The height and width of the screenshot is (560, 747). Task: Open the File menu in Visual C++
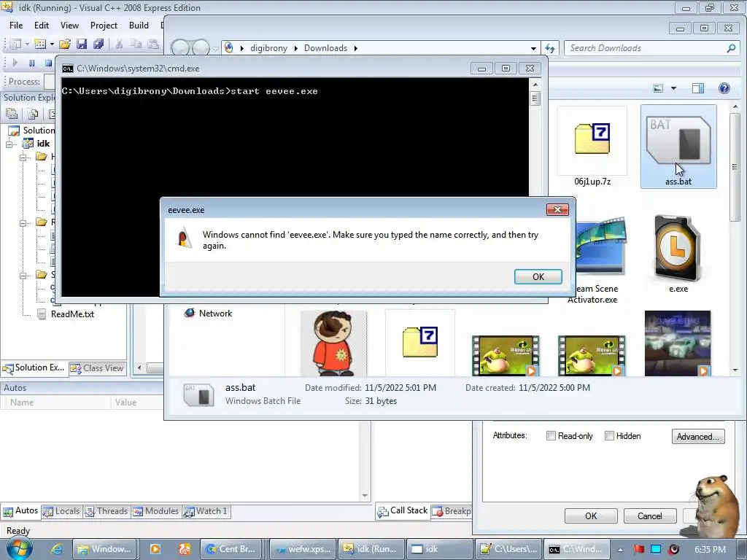click(x=16, y=26)
